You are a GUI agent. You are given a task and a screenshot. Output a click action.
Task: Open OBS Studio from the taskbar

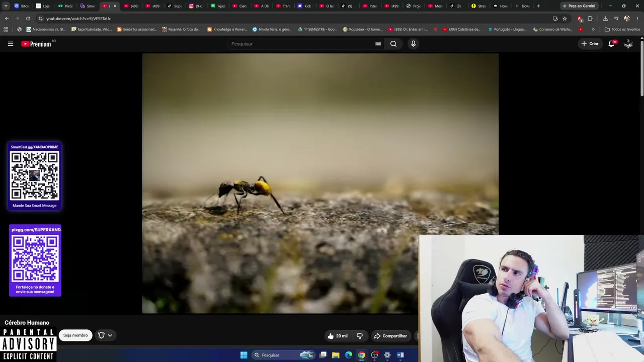374,355
